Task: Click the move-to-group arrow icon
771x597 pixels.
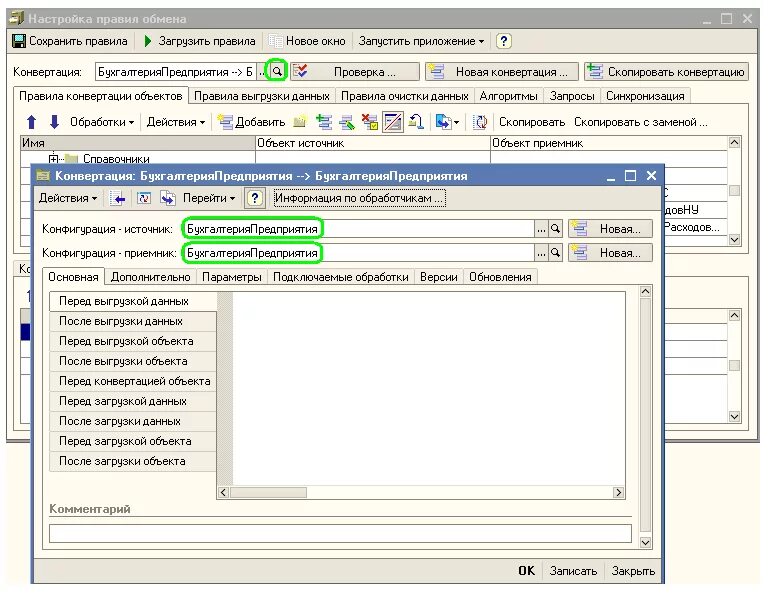Action: tap(416, 122)
